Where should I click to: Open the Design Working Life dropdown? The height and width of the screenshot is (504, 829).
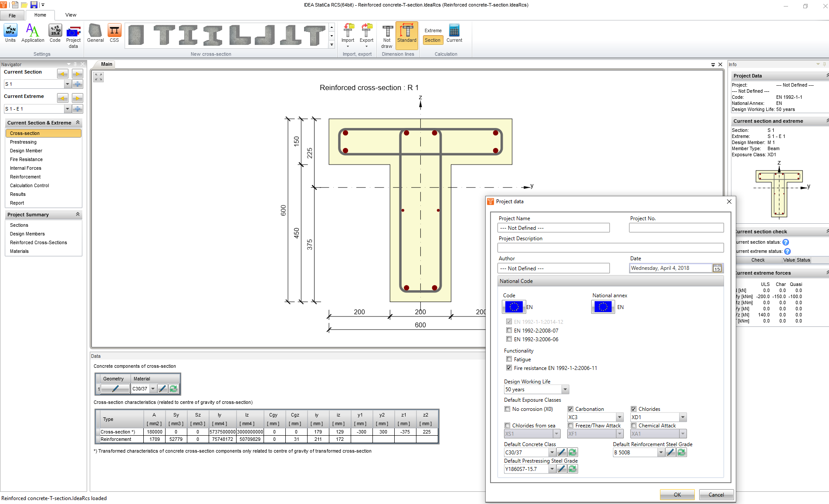[565, 390]
